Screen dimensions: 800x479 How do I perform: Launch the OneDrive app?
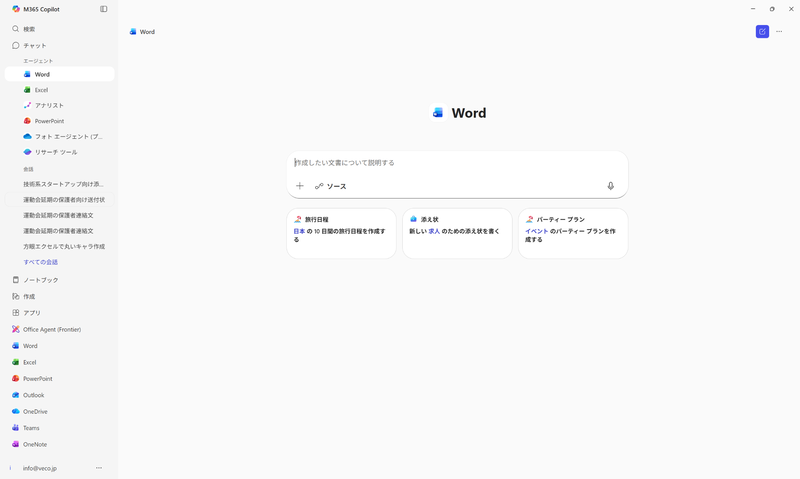point(59,411)
